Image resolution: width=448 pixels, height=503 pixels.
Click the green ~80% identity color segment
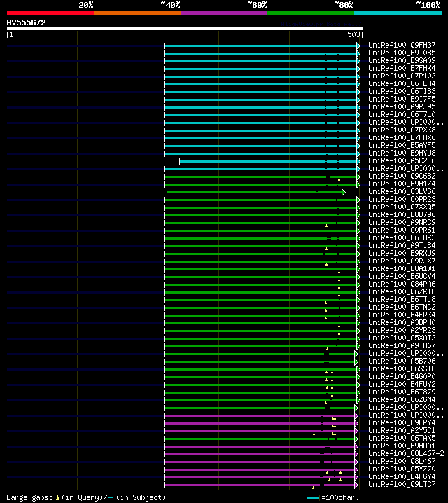(311, 13)
